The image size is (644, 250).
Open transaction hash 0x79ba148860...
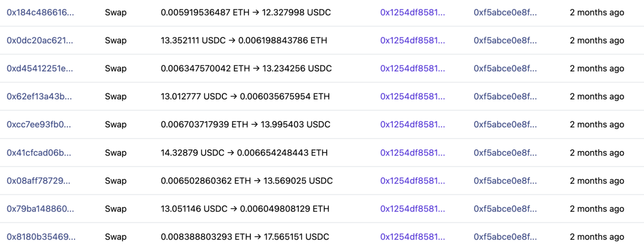coord(41,208)
